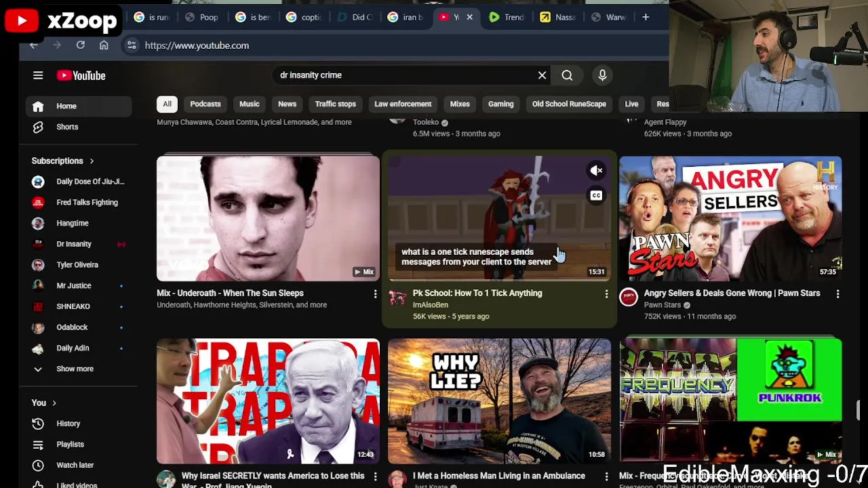
Task: Click title Pk School: How To Tick Anything
Action: point(477,293)
